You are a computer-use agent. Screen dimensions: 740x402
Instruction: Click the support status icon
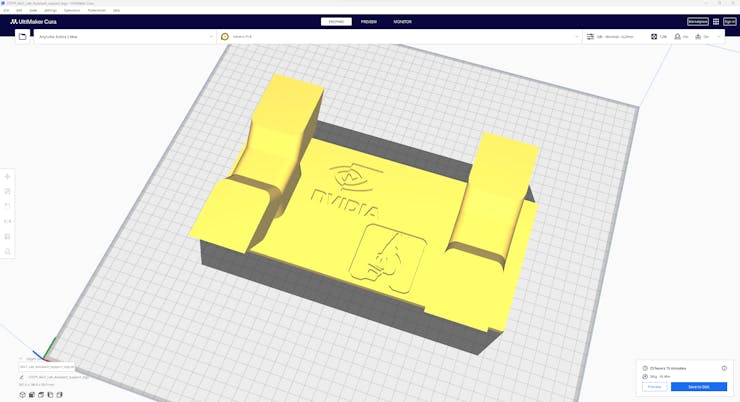[677, 36]
